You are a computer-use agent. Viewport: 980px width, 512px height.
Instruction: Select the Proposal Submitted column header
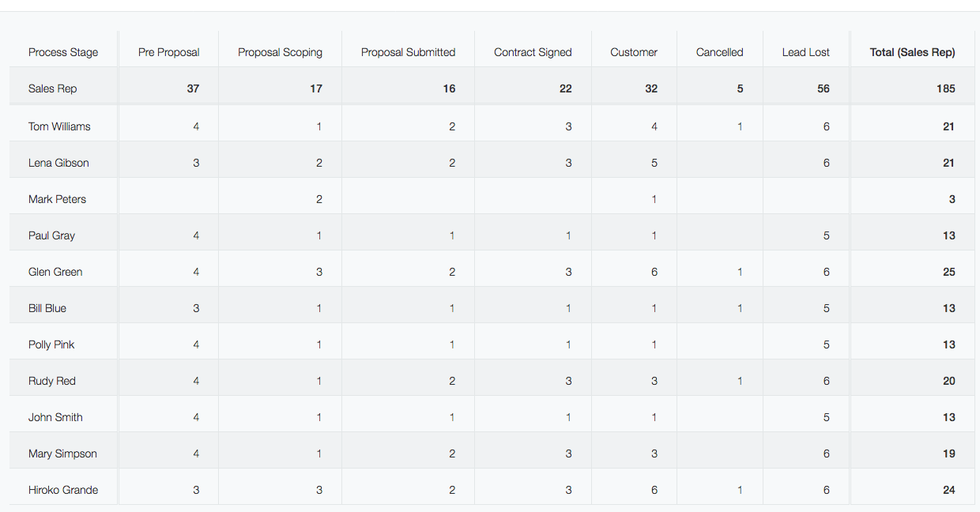pos(408,52)
